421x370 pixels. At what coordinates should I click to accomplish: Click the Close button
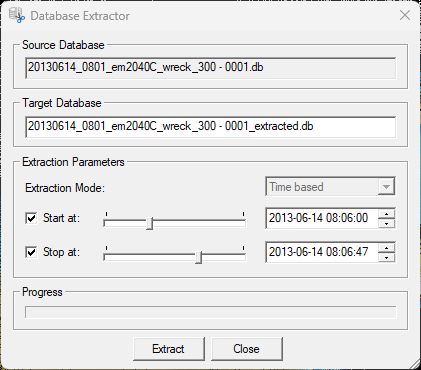pyautogui.click(x=246, y=349)
